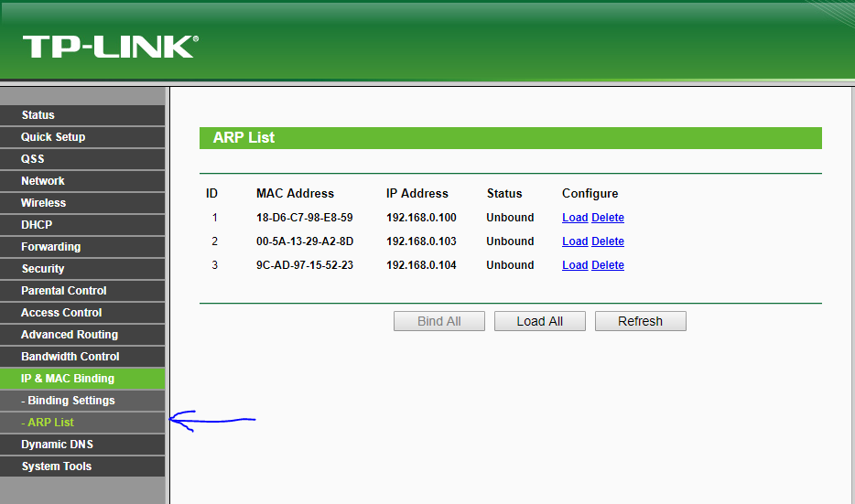
Task: Select the ARP List submenu
Action: pos(82,423)
